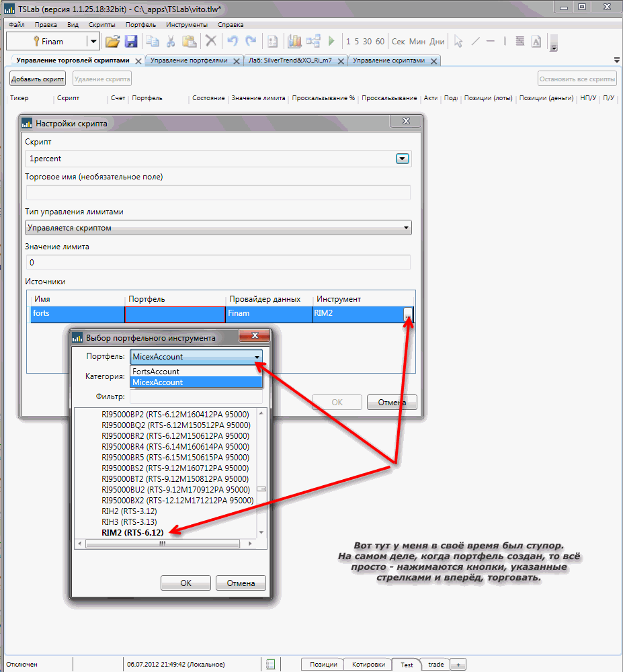The height and width of the screenshot is (672, 623).
Task: Click the X delete icon in toolbar
Action: [211, 41]
